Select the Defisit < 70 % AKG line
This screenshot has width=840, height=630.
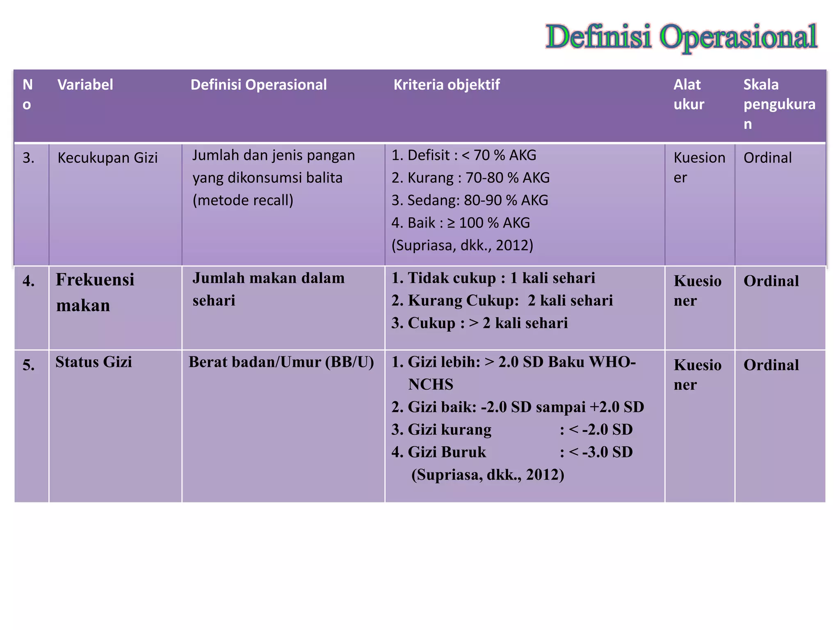click(x=463, y=155)
